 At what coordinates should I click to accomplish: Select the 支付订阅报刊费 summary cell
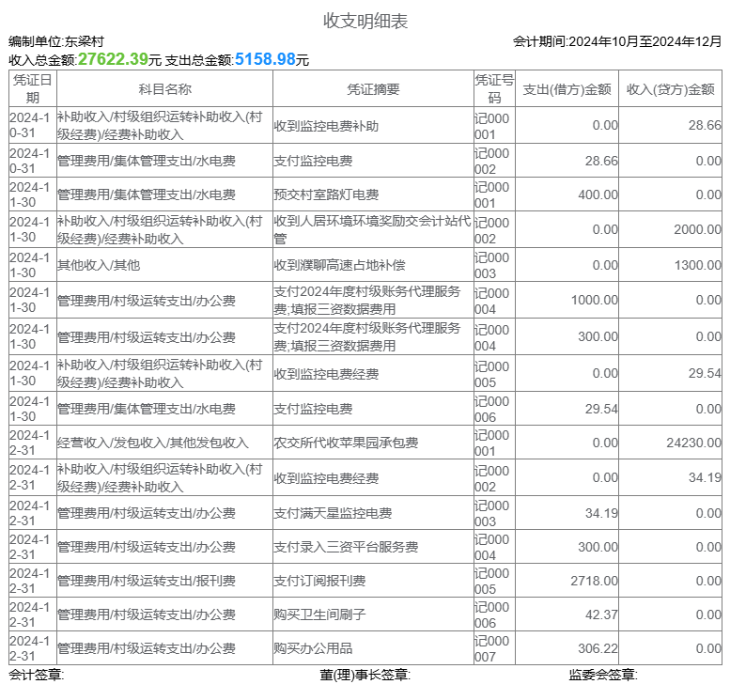pyautogui.click(x=318, y=581)
